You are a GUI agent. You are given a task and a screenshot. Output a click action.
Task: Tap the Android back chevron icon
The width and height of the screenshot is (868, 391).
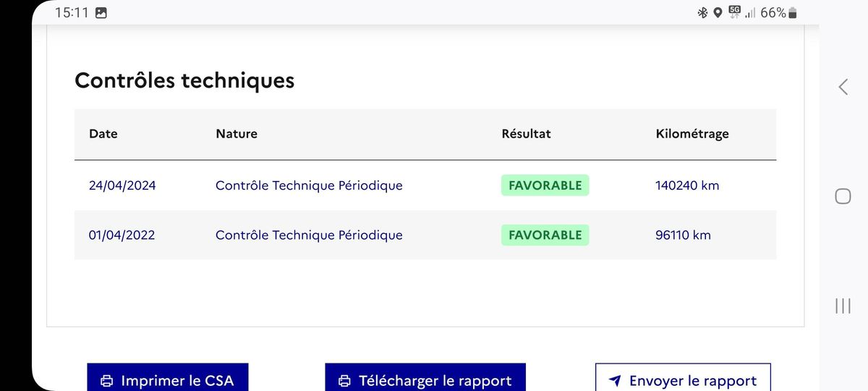tap(843, 87)
